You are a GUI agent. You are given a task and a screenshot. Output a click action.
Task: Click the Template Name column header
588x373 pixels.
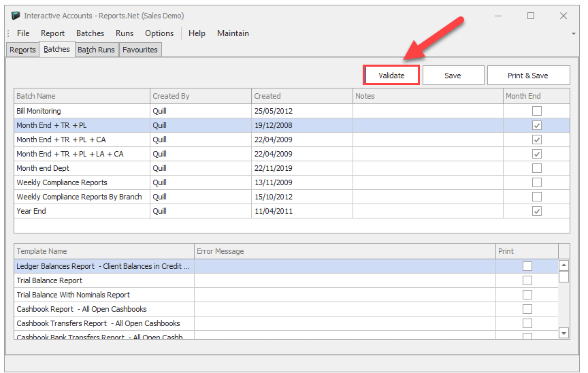[104, 251]
